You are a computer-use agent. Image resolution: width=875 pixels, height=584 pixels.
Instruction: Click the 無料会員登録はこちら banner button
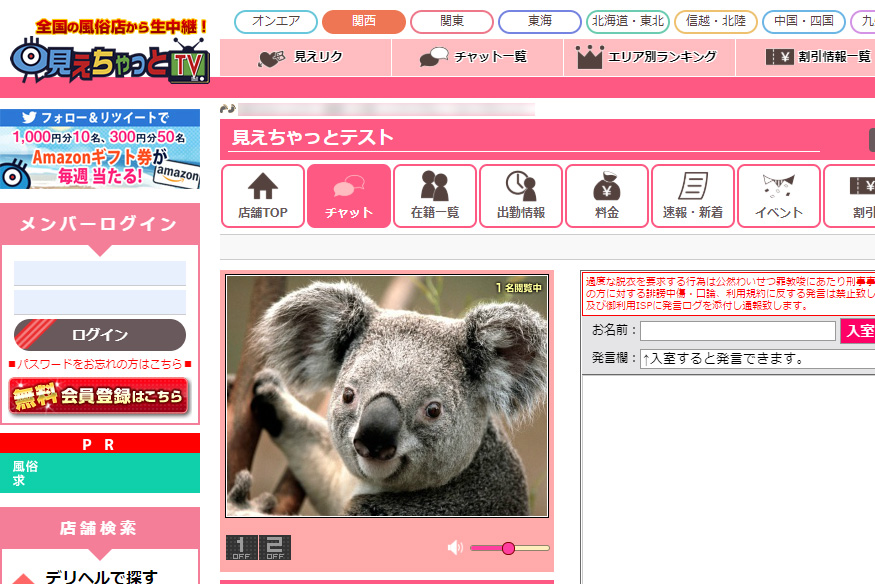tap(99, 396)
